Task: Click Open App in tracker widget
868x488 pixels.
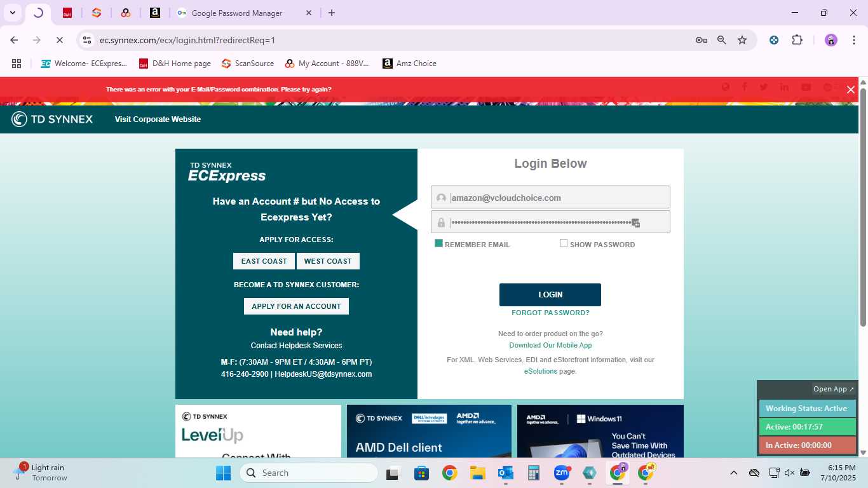Action: (834, 389)
